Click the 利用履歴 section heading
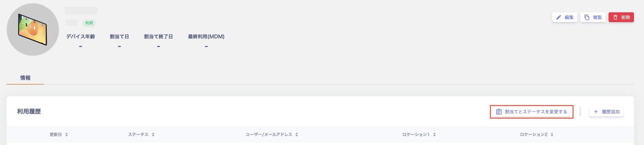 point(29,111)
